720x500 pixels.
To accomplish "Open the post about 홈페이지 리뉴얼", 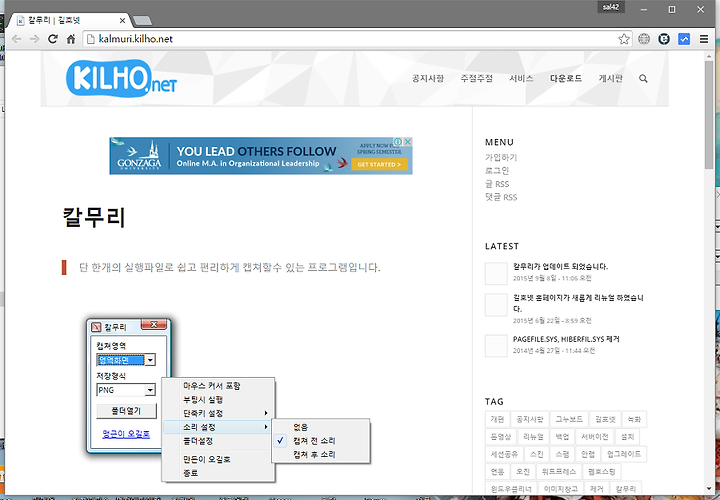I will pyautogui.click(x=578, y=303).
